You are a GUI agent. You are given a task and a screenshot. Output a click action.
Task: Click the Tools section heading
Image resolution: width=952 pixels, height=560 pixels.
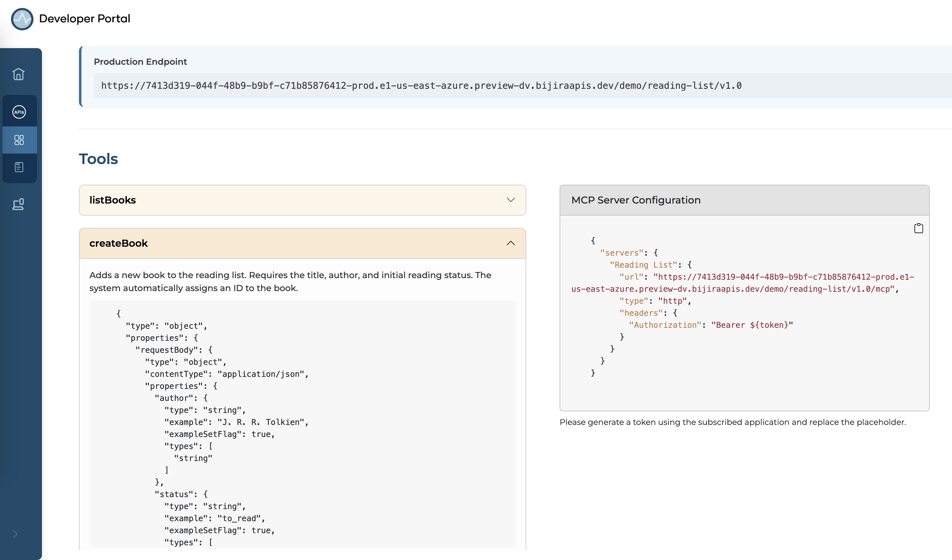99,159
